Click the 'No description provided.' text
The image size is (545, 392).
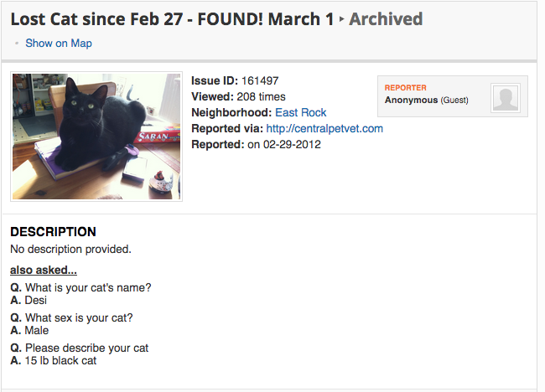click(71, 249)
